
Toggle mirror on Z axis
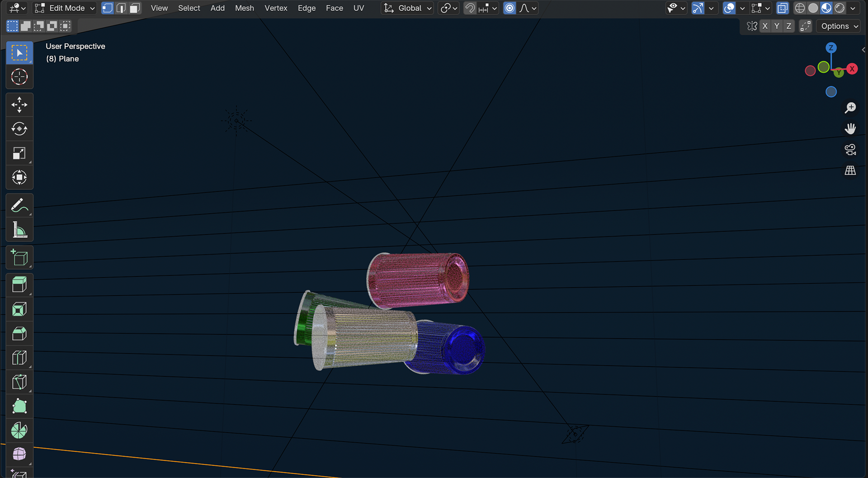pyautogui.click(x=789, y=26)
